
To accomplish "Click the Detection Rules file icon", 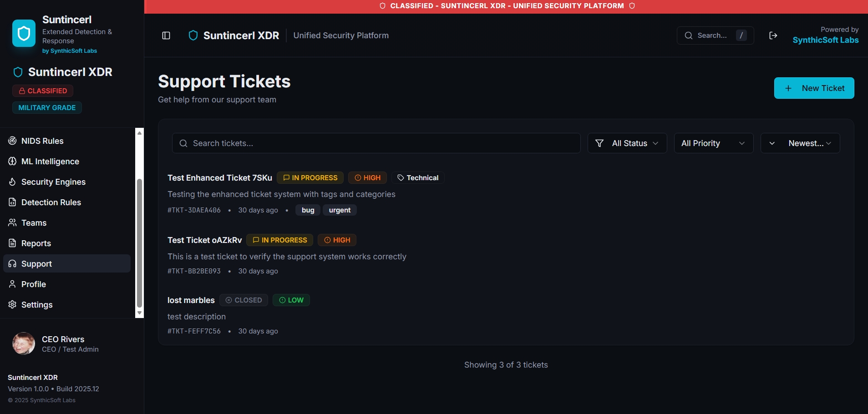I will 12,202.
